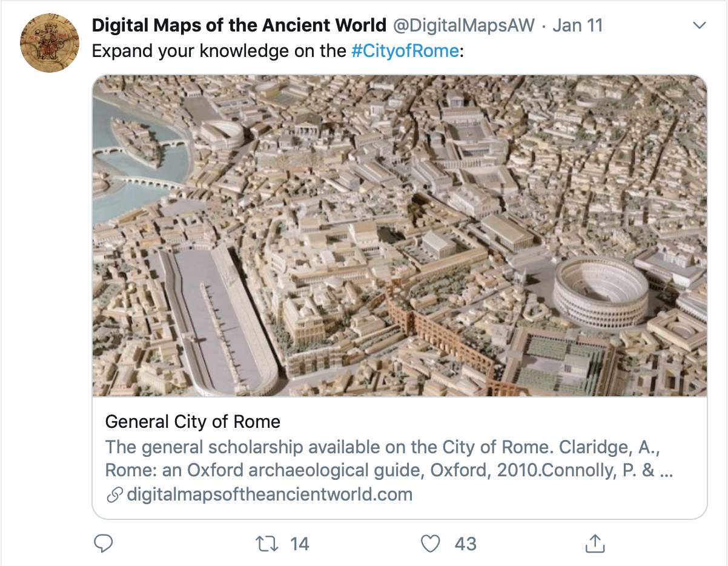Open the Jan 11 tweet timestamp
728x566 pixels.
click(578, 25)
